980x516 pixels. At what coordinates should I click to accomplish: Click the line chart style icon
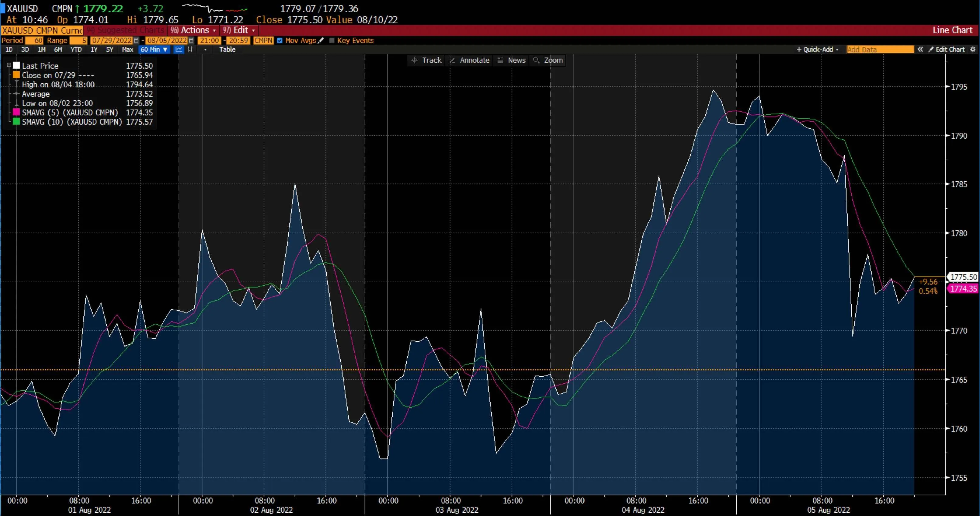179,50
